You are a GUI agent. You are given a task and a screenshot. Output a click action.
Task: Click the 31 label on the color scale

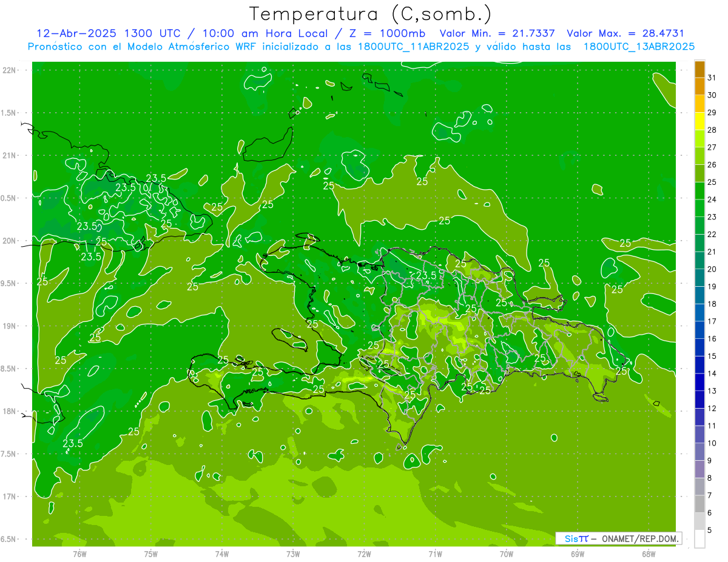(712, 78)
